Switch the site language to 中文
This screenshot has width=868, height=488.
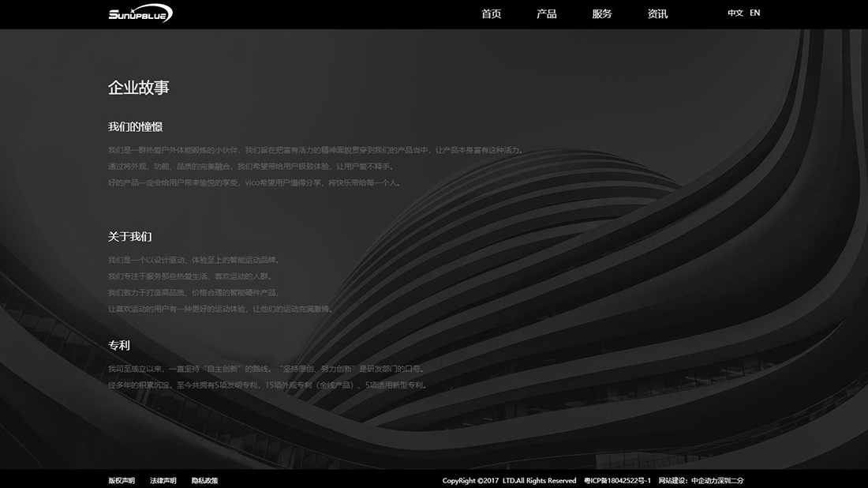point(735,13)
